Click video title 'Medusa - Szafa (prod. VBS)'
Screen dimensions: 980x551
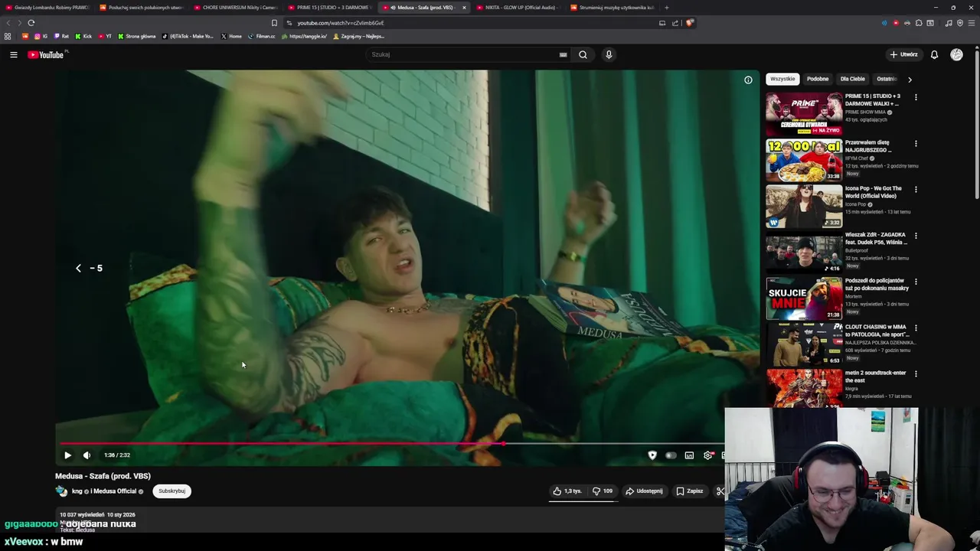103,476
